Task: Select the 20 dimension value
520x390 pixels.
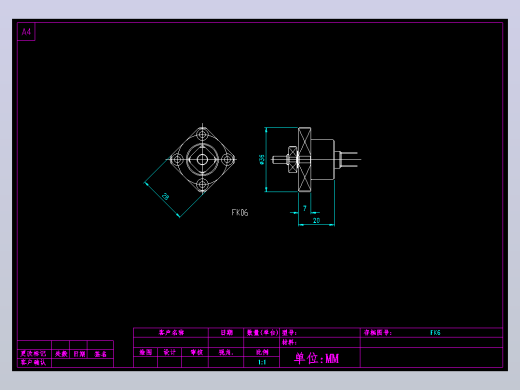Action: 316,220
